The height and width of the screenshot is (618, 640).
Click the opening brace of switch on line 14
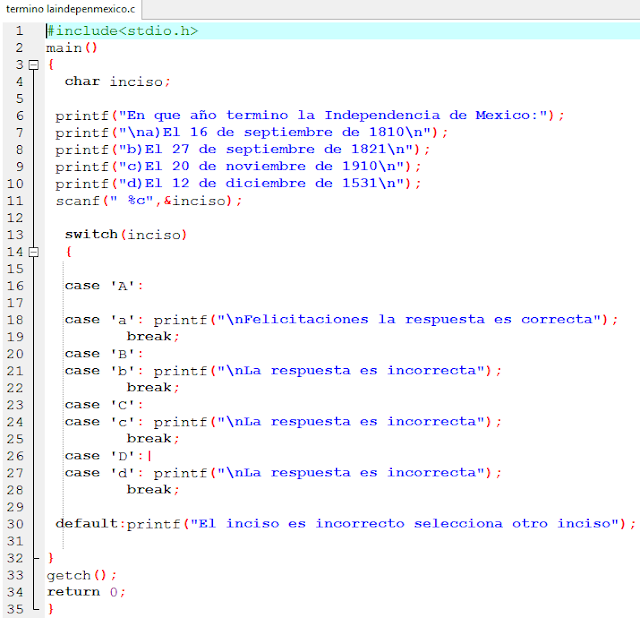[69, 252]
